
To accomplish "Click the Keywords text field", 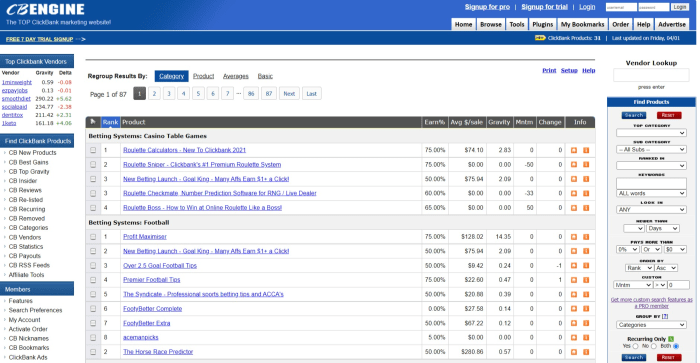I will [651, 183].
